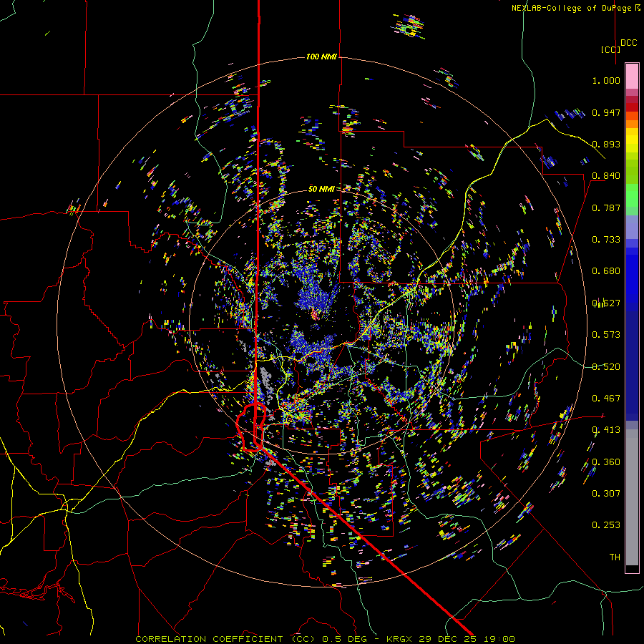Click the 100 NMI range ring label
The image size is (644, 644).
[321, 57]
